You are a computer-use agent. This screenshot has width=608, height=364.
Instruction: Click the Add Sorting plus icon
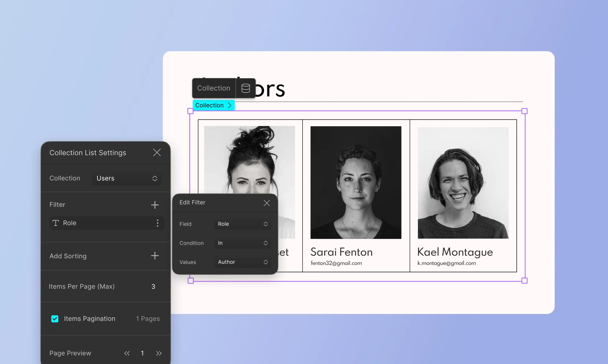(155, 256)
